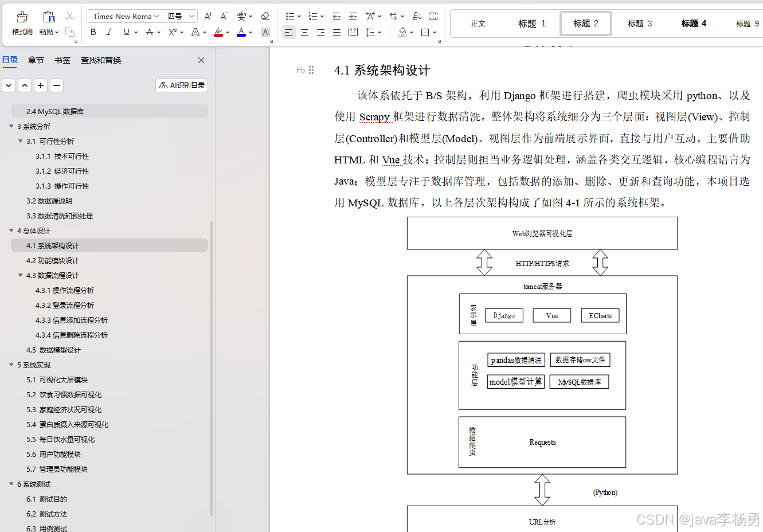This screenshot has width=763, height=532.
Task: Increase indent icon
Action: point(353,16)
